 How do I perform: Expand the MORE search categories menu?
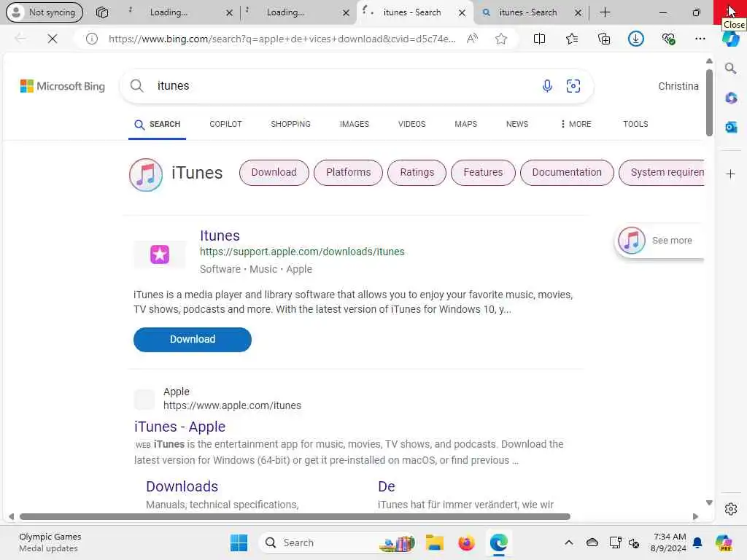(576, 124)
